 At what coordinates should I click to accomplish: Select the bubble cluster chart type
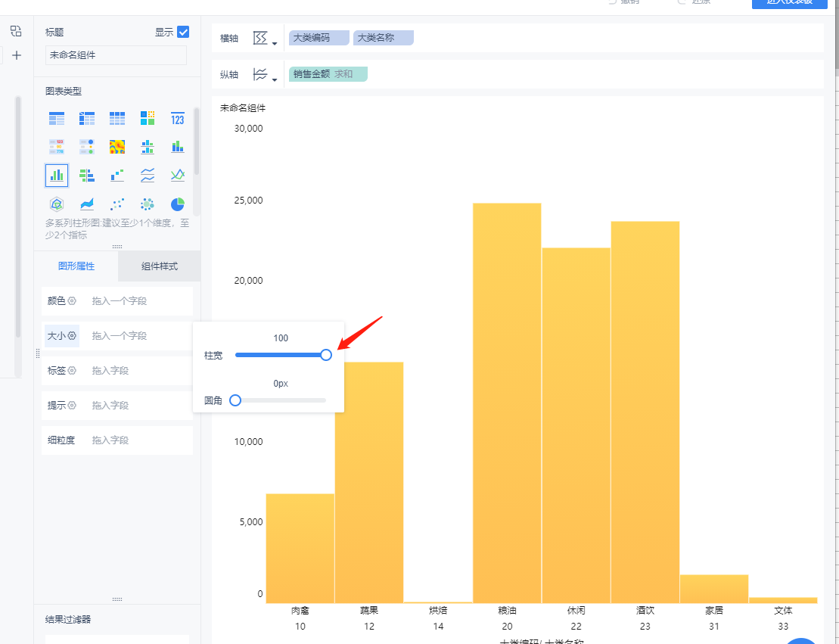(x=148, y=204)
